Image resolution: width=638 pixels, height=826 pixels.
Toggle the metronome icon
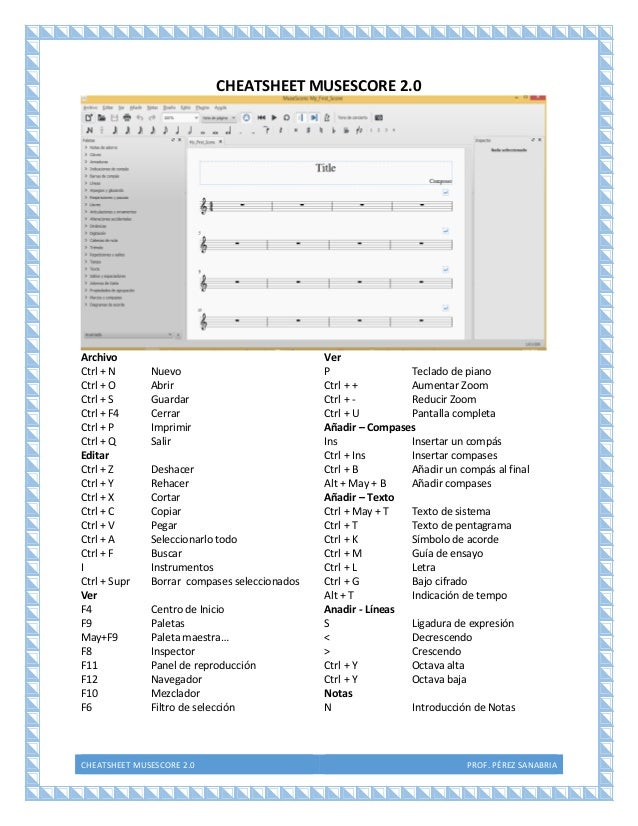327,118
